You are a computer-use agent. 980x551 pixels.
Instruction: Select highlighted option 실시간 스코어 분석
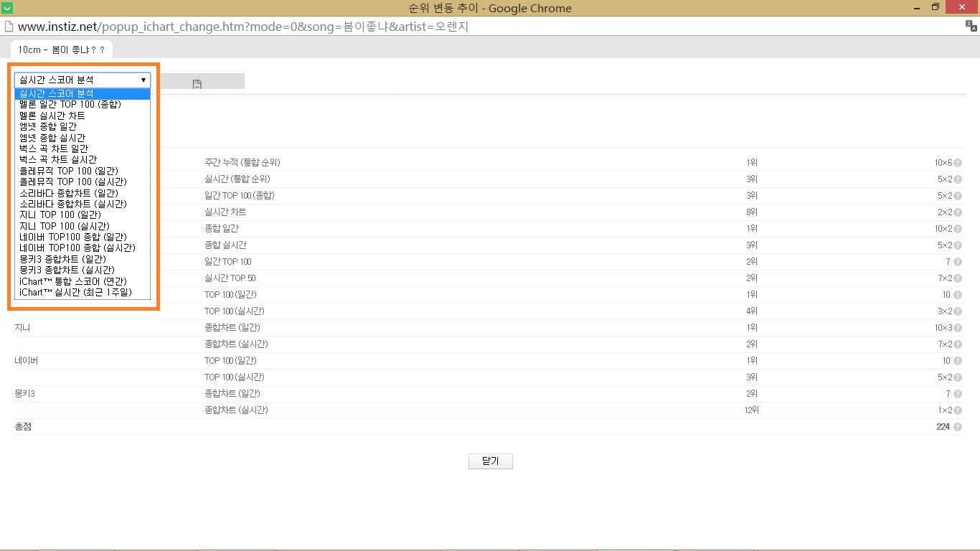click(x=83, y=93)
